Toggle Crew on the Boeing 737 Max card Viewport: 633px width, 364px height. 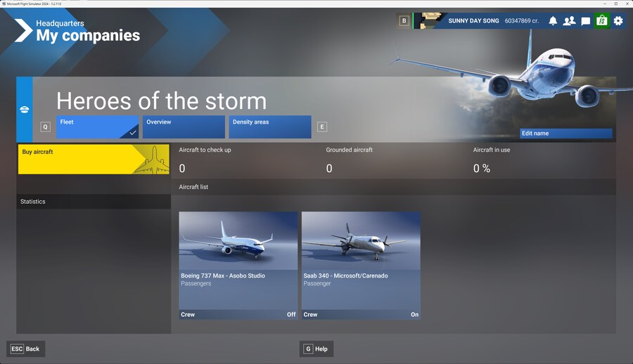(x=238, y=314)
